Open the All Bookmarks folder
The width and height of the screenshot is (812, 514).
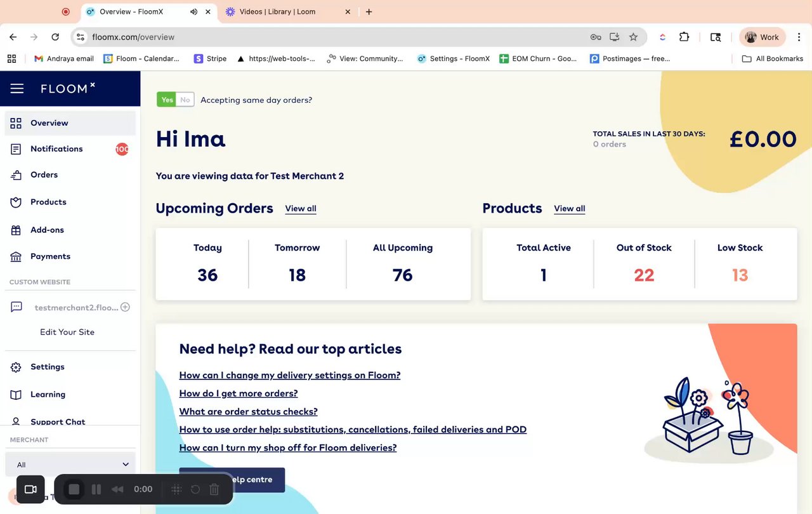tap(772, 58)
